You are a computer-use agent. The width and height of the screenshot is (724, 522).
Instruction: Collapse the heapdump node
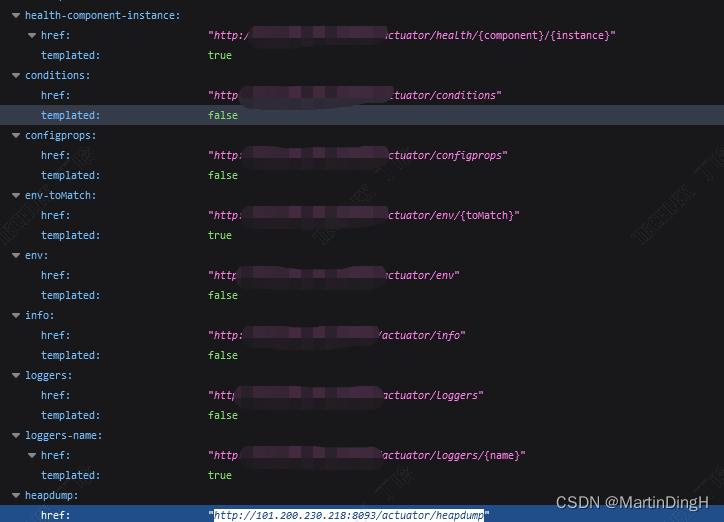16,495
